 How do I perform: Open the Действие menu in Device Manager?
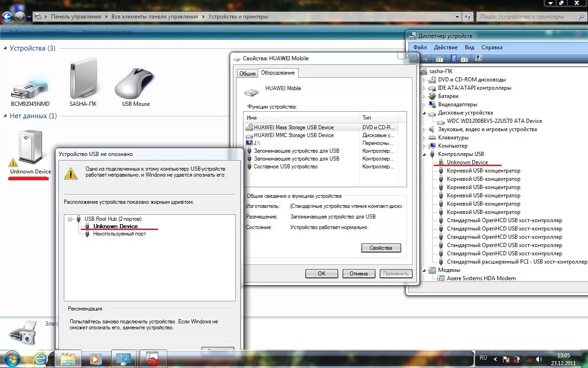coord(446,47)
